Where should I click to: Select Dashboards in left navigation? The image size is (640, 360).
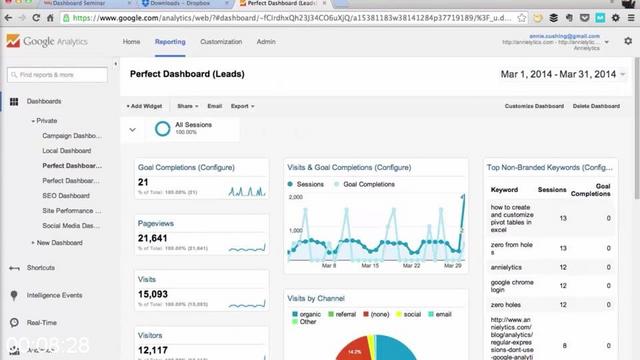[x=44, y=101]
